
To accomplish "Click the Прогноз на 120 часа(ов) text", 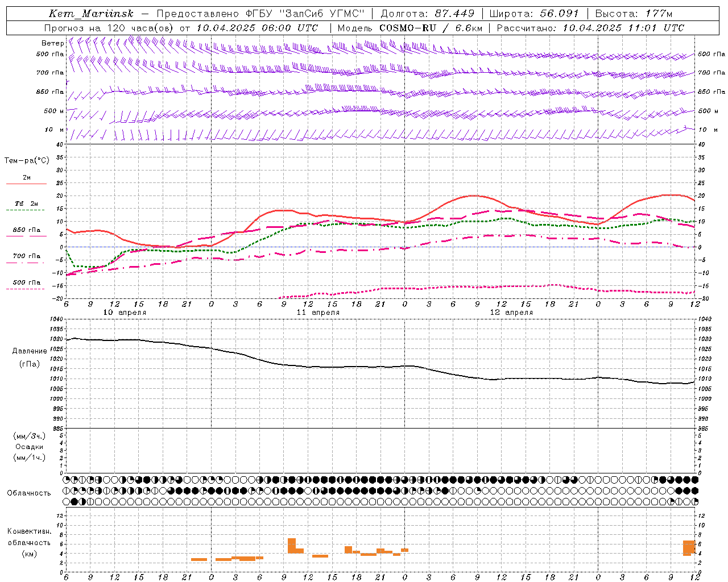I will (109, 28).
